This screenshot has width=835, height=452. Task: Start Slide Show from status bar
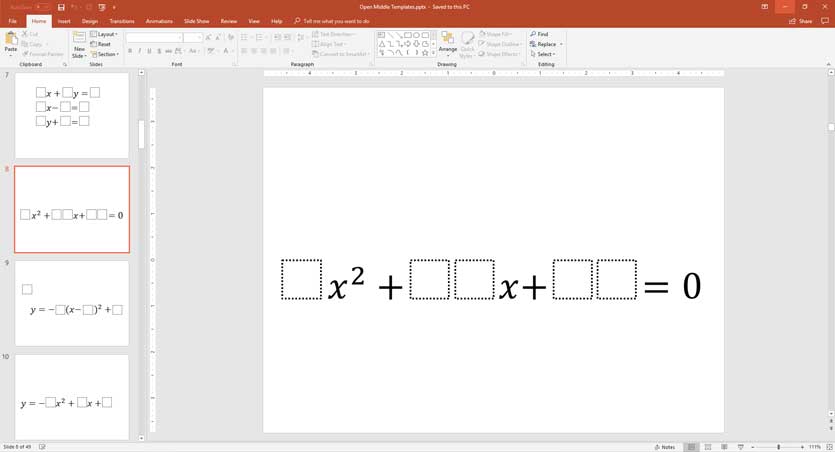click(740, 447)
